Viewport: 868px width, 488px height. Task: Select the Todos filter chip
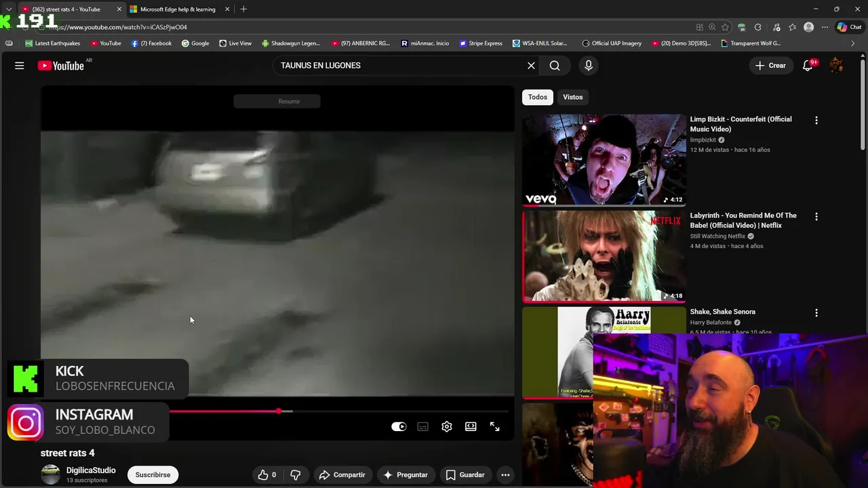538,97
